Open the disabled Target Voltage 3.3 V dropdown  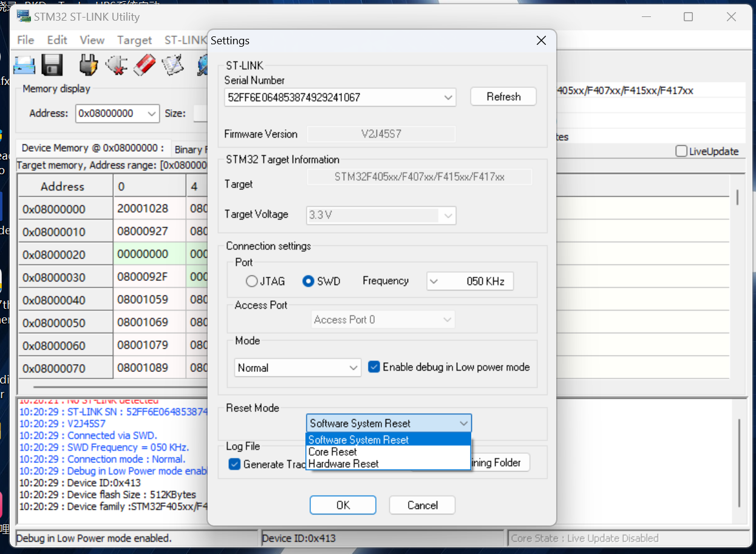point(448,215)
